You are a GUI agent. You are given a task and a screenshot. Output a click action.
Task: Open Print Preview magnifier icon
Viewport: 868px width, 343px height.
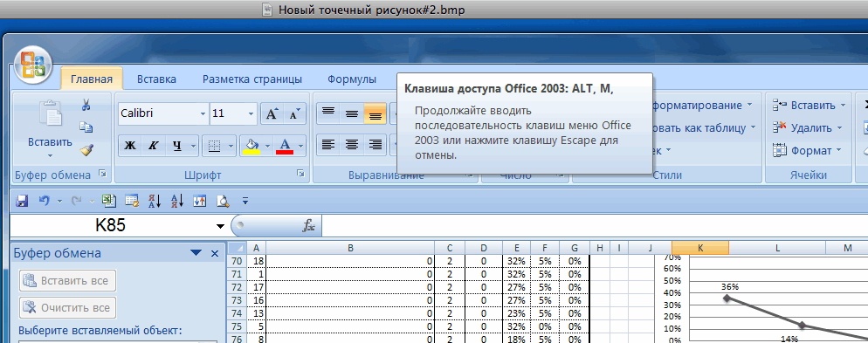point(223,201)
